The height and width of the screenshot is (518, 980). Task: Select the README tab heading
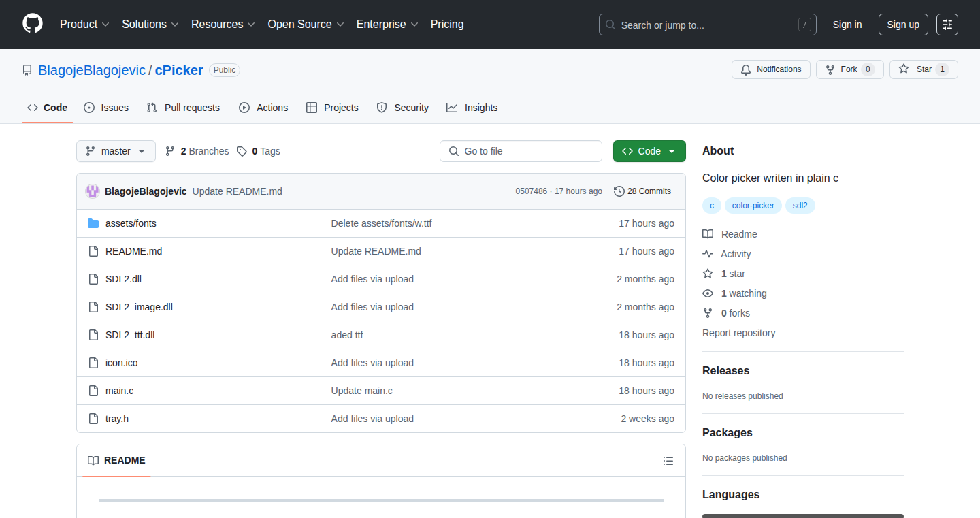(117, 461)
